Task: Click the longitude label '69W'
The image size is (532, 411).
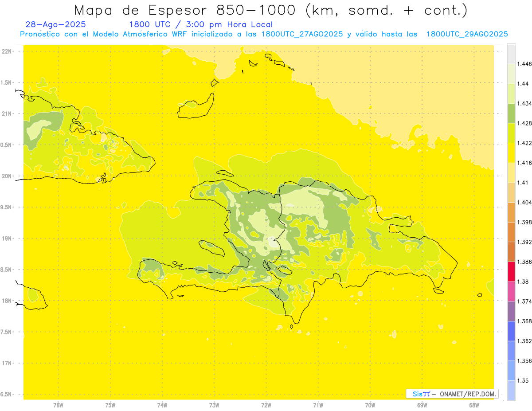Action: coord(422,405)
